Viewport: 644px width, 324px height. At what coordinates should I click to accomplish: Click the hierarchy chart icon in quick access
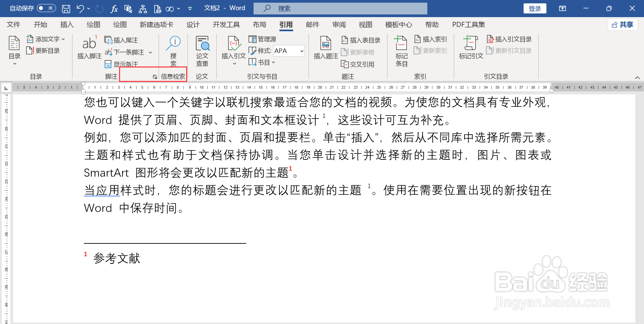point(143,9)
